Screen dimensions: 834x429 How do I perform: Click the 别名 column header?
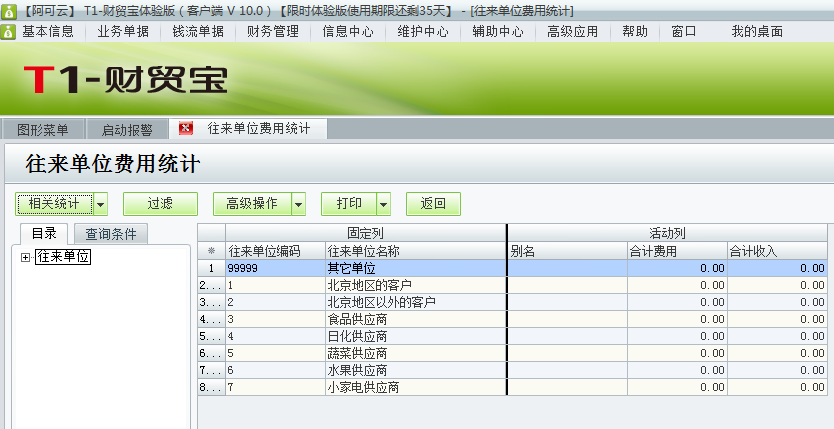click(568, 251)
